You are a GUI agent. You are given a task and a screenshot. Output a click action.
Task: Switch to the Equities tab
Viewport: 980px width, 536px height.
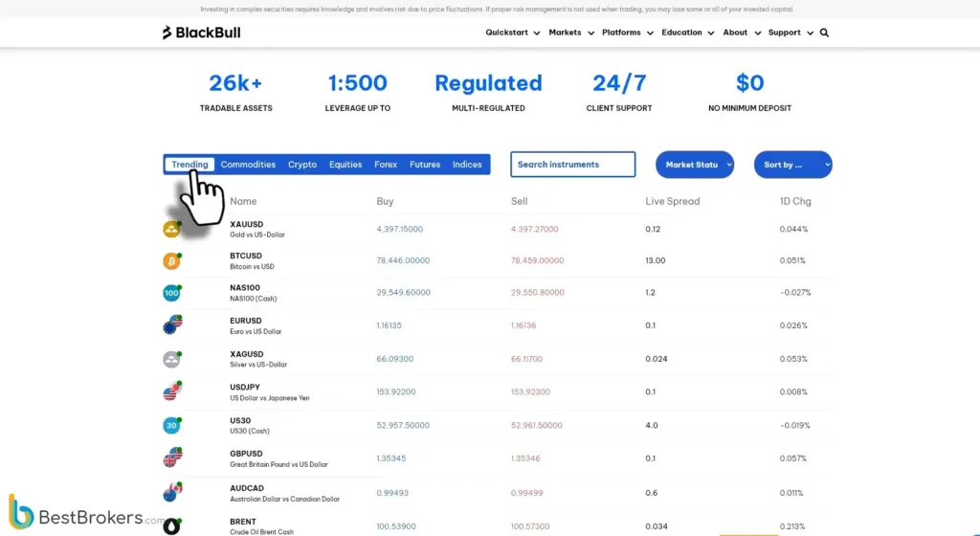[x=345, y=165]
